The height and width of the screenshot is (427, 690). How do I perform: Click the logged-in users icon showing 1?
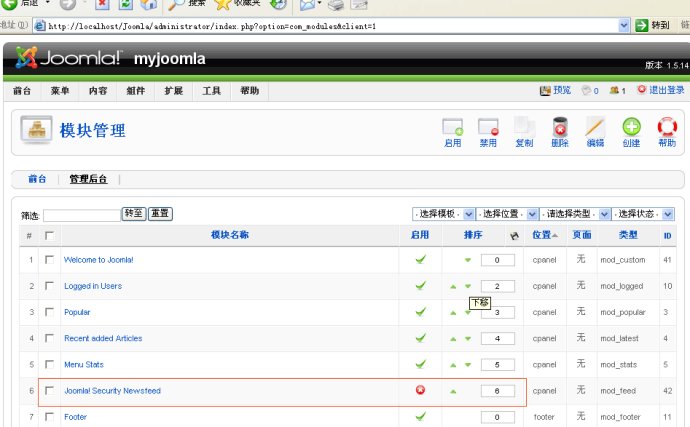[x=617, y=90]
